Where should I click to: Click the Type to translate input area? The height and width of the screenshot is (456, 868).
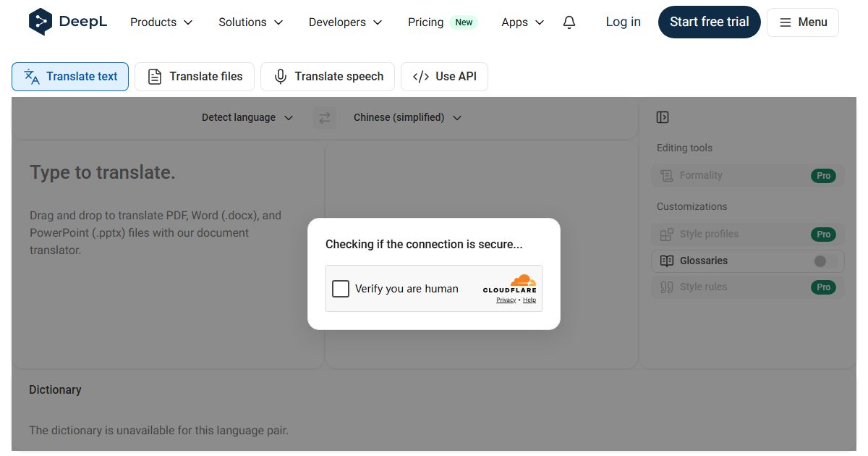(168, 255)
